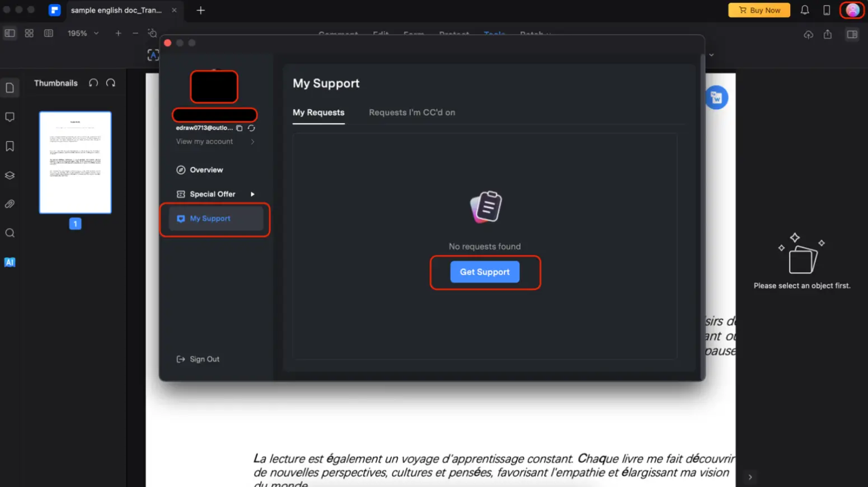Image resolution: width=868 pixels, height=487 pixels.
Task: Open the Comments panel in the sidebar
Action: pyautogui.click(x=10, y=116)
